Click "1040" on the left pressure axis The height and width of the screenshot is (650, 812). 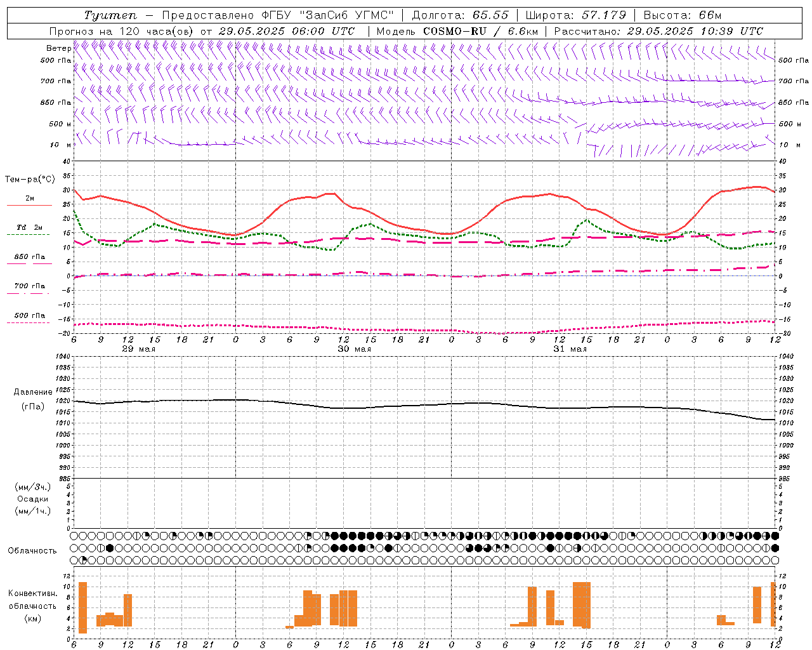tap(62, 356)
